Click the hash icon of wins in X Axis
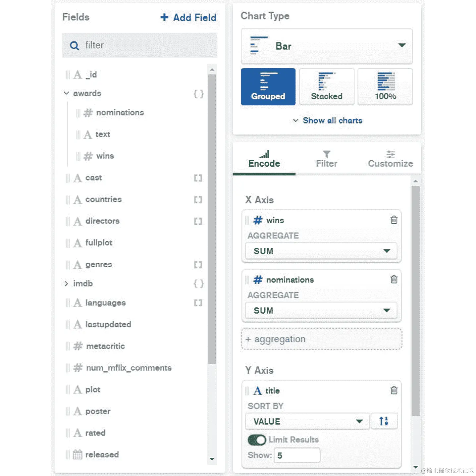This screenshot has width=476, height=476. tap(258, 220)
